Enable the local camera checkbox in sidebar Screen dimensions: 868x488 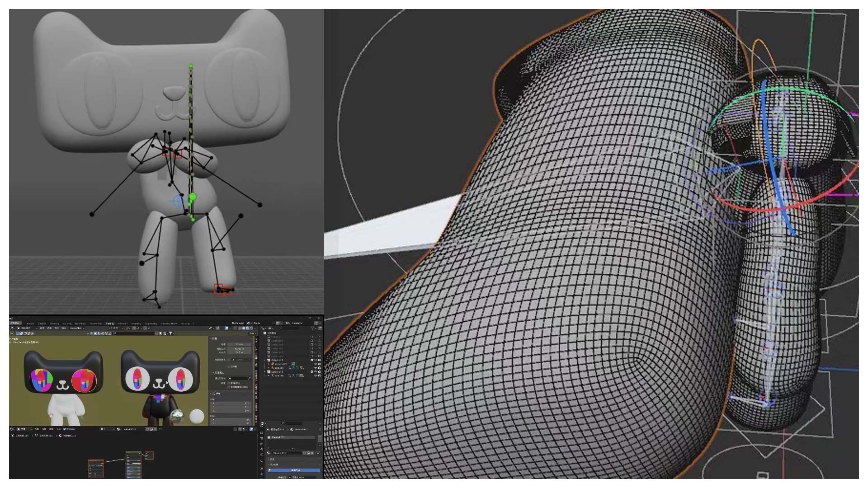(x=228, y=360)
